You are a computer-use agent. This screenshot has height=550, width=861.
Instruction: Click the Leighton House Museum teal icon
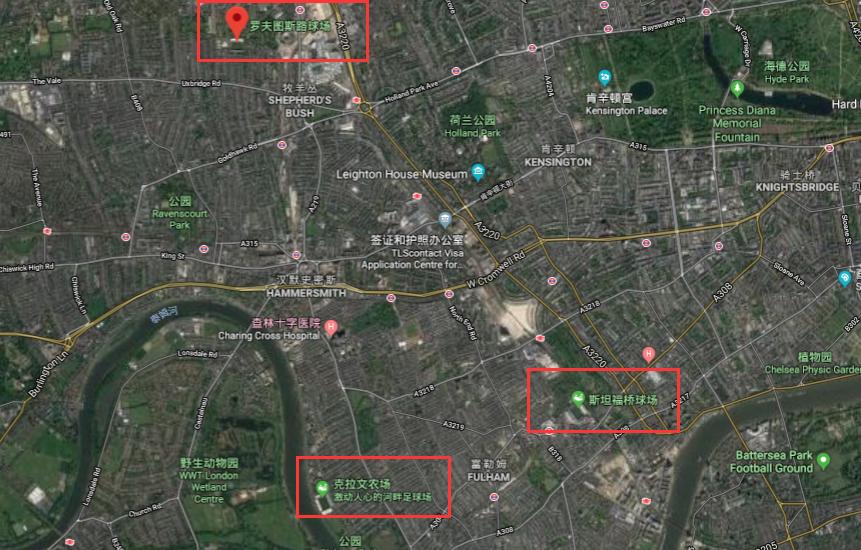pos(478,172)
